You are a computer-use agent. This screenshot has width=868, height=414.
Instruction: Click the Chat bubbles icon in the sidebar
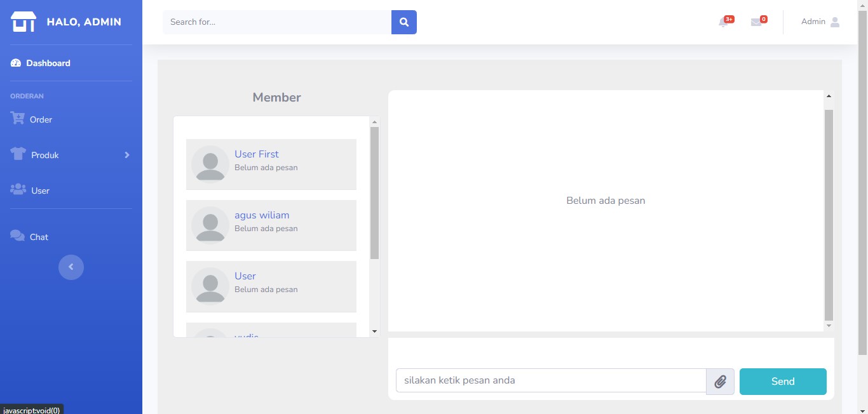coord(17,236)
